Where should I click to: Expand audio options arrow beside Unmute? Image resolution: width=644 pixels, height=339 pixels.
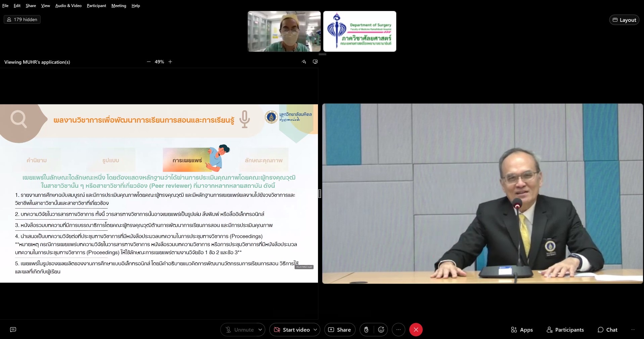coord(260,330)
